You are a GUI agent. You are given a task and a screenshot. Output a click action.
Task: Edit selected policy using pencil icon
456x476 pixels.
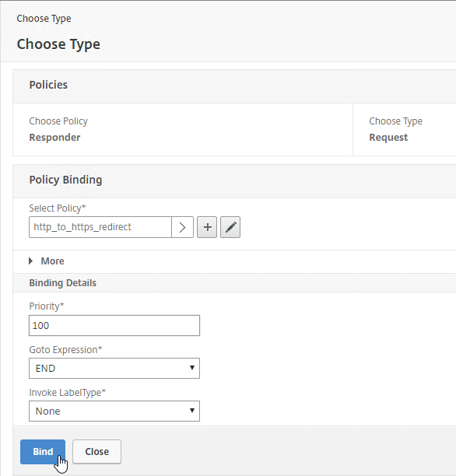[x=230, y=227]
